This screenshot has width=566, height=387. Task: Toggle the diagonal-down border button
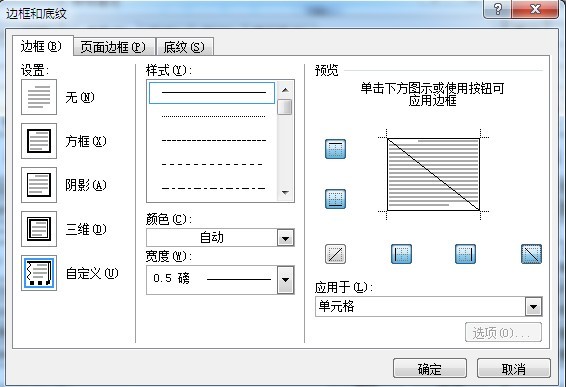pyautogui.click(x=531, y=254)
